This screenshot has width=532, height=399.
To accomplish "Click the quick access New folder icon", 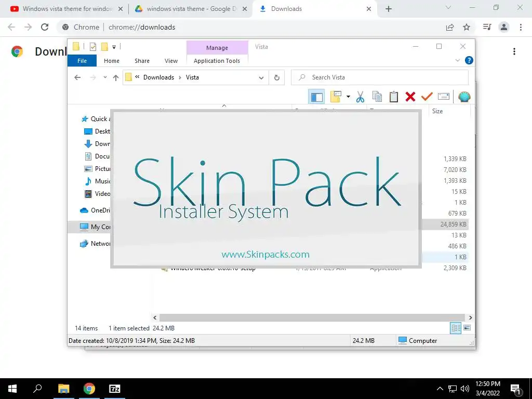I will click(x=104, y=46).
